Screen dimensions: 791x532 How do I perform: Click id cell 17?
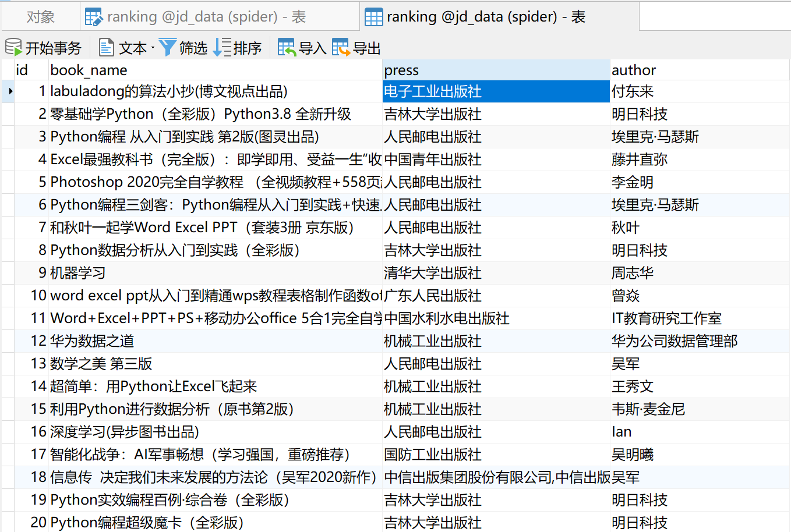pyautogui.click(x=31, y=455)
